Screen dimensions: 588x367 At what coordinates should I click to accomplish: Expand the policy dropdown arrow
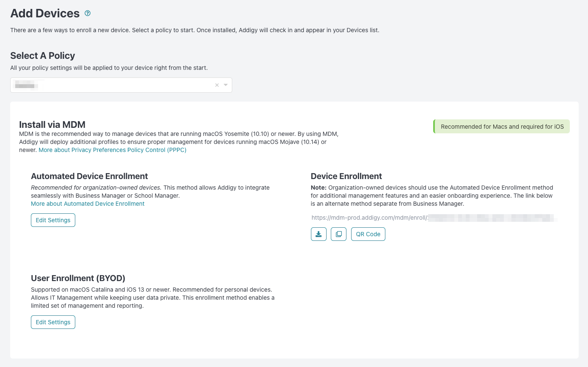click(x=226, y=85)
